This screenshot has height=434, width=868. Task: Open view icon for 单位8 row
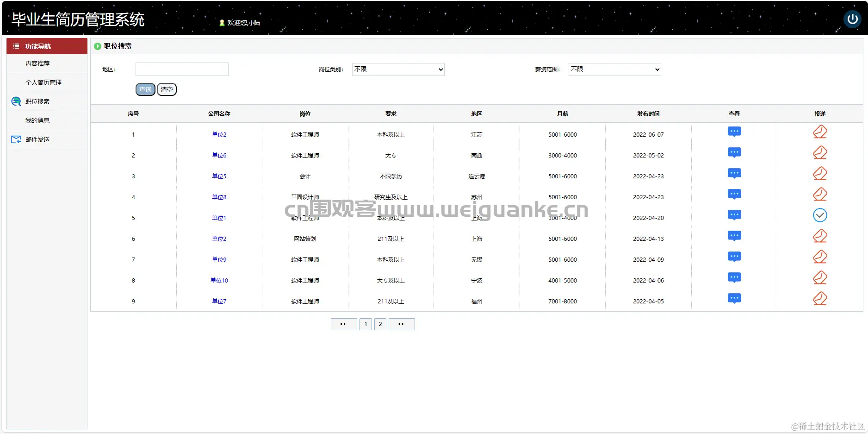coord(734,195)
